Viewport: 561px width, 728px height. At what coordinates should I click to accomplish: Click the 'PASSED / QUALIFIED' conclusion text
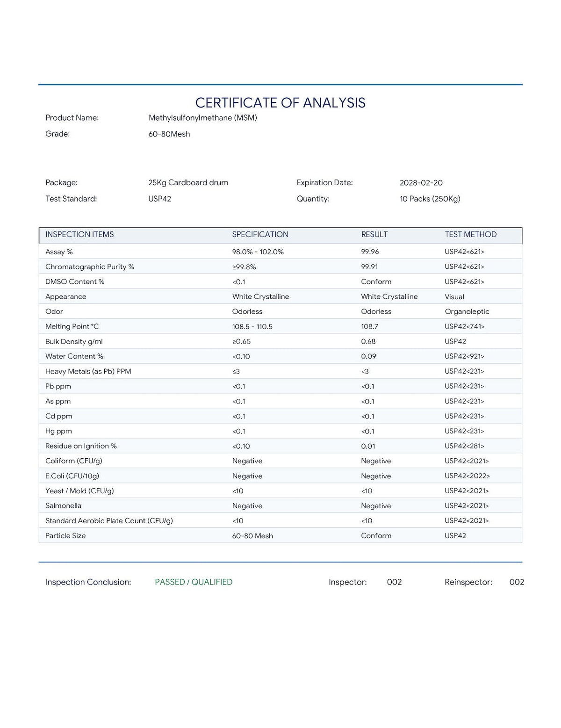[x=194, y=582]
